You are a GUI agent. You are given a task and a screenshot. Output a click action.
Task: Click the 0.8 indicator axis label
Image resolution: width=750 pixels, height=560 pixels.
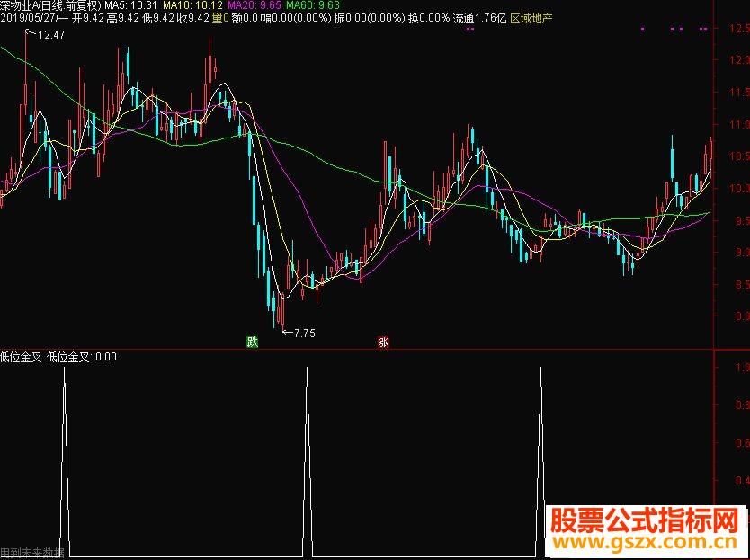pyautogui.click(x=742, y=405)
